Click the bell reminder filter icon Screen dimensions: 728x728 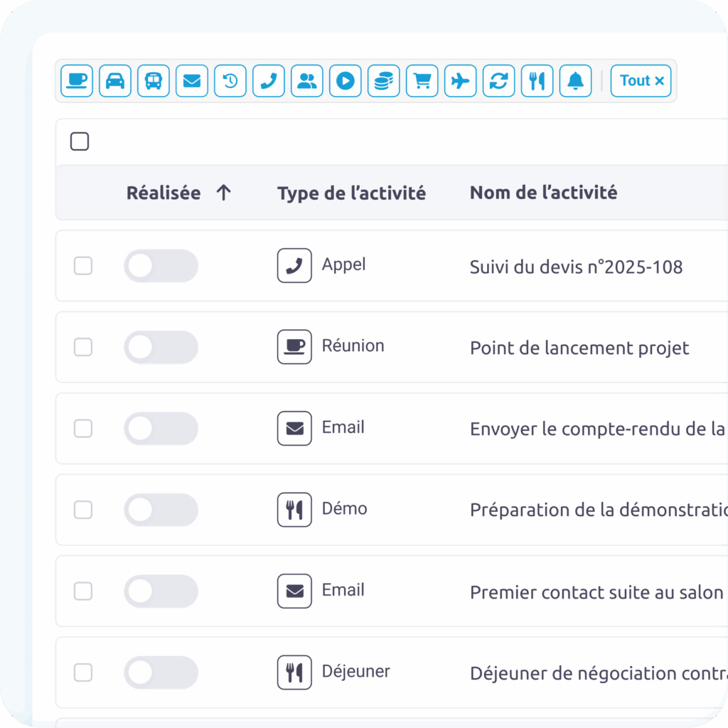tap(576, 81)
